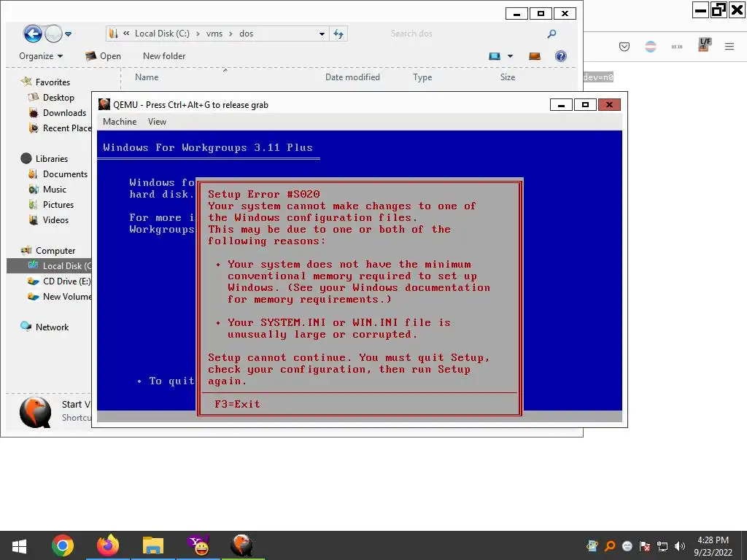Click the round grey icon in system tray
The image size is (747, 560).
click(627, 546)
